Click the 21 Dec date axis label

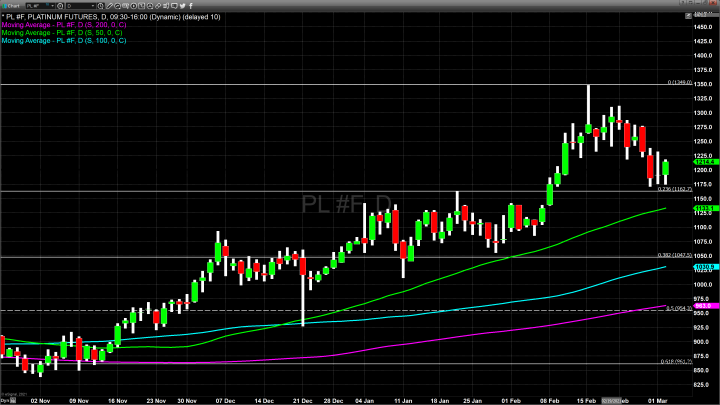tap(301, 398)
